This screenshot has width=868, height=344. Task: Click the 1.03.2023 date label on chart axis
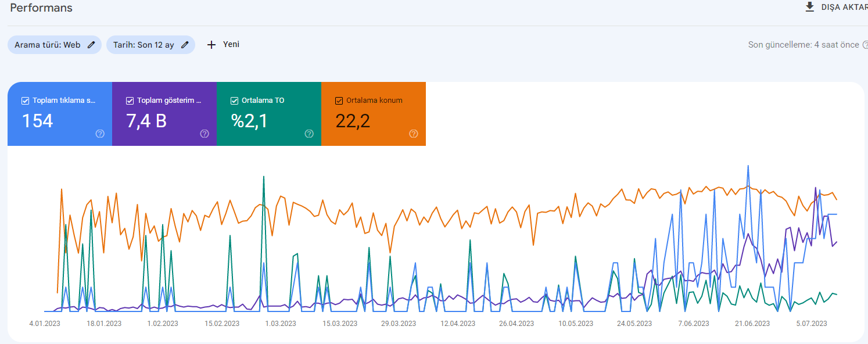point(281,324)
